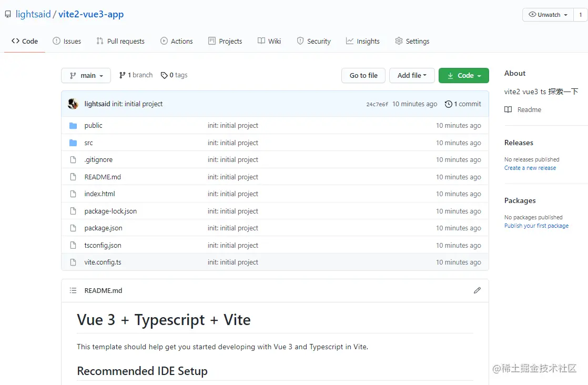Image resolution: width=588 pixels, height=385 pixels.
Task: Click the Recommended IDE Setup heading
Action: 142,371
